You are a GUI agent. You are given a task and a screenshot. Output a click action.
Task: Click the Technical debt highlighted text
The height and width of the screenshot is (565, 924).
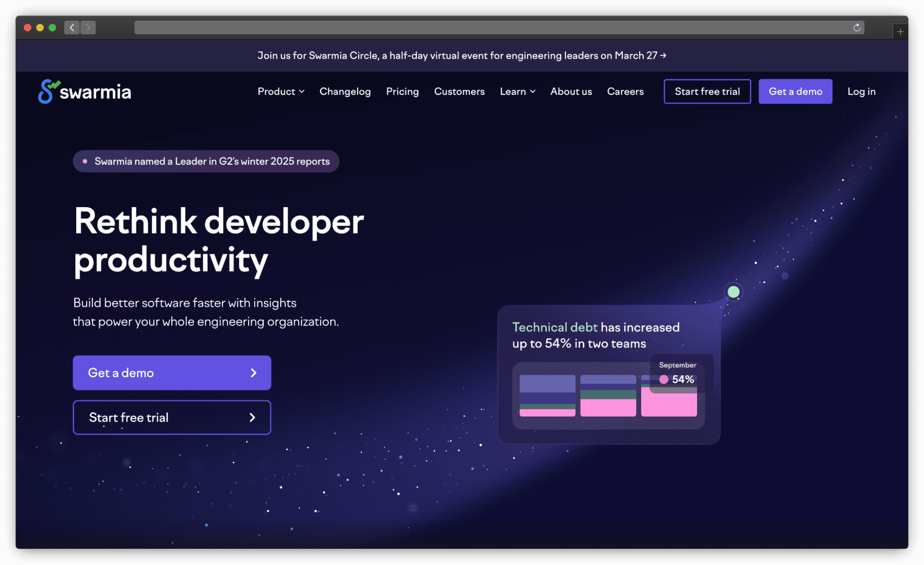[555, 327]
